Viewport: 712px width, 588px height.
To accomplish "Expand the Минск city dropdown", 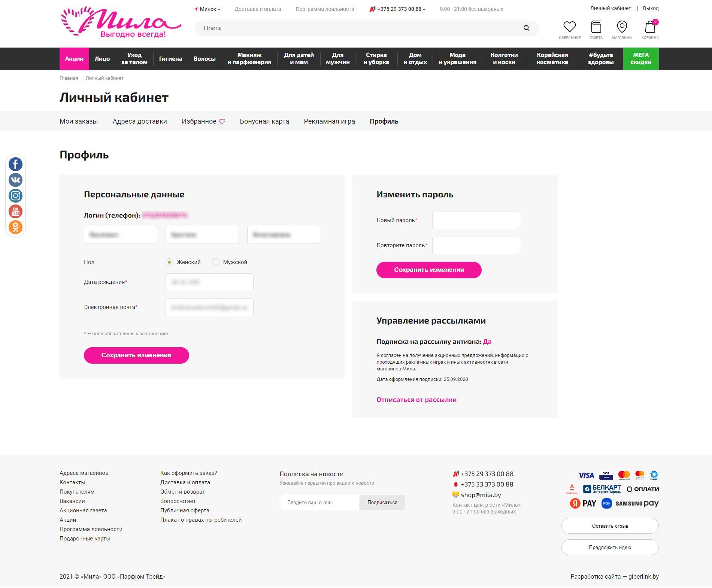I will [207, 9].
